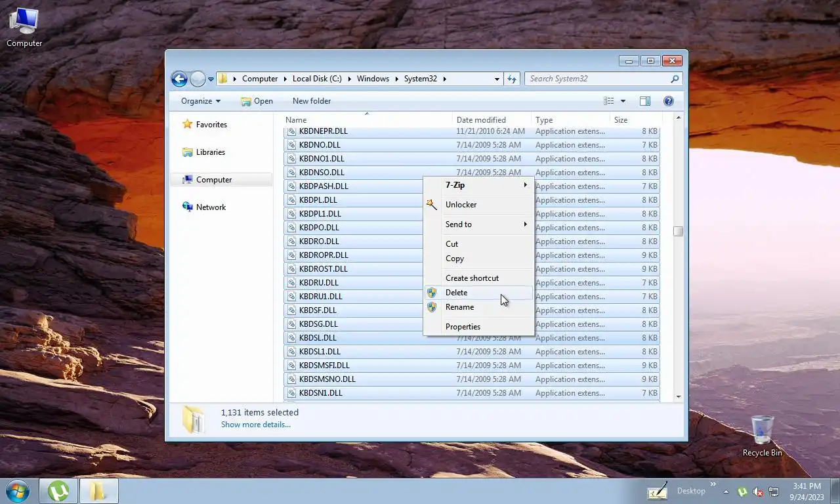840x504 pixels.
Task: Open the Help icon
Action: (669, 101)
